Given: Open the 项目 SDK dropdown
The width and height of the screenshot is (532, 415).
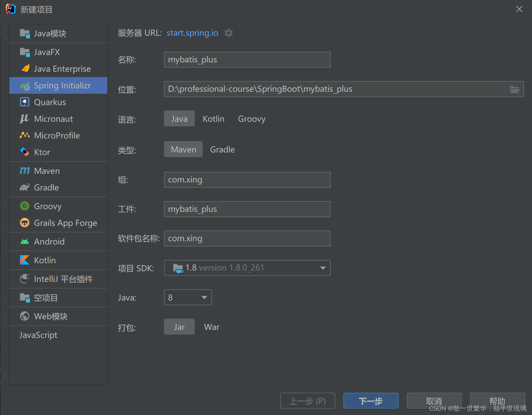Looking at the screenshot, I should (x=247, y=268).
